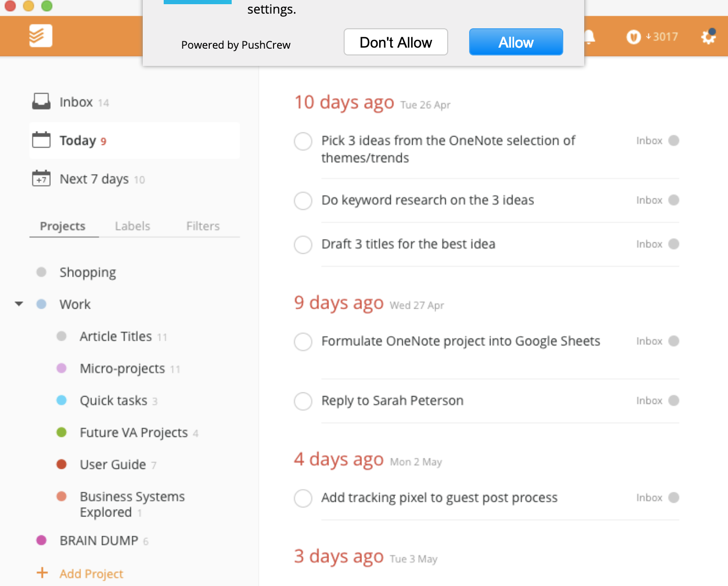Check off Draft 3 titles task

(x=303, y=244)
